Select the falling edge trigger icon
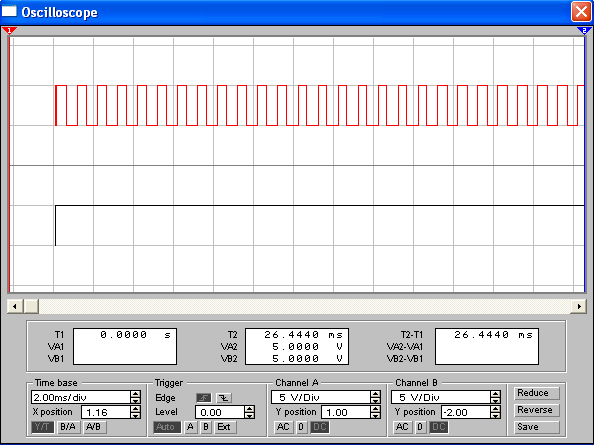594x445 pixels. coord(224,398)
